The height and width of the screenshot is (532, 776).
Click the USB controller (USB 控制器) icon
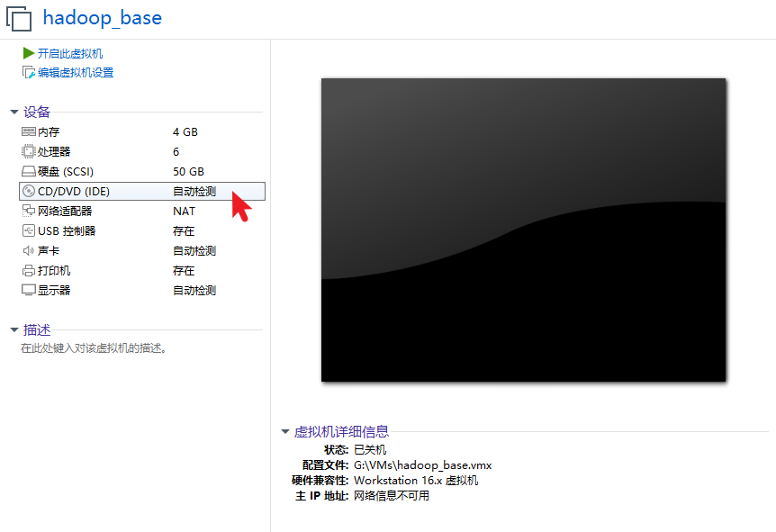pos(29,230)
